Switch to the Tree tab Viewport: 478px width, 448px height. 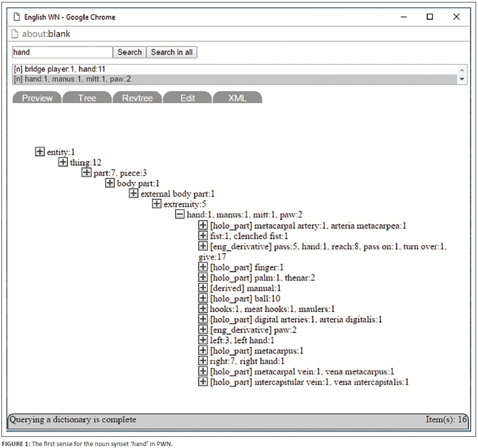(x=87, y=98)
